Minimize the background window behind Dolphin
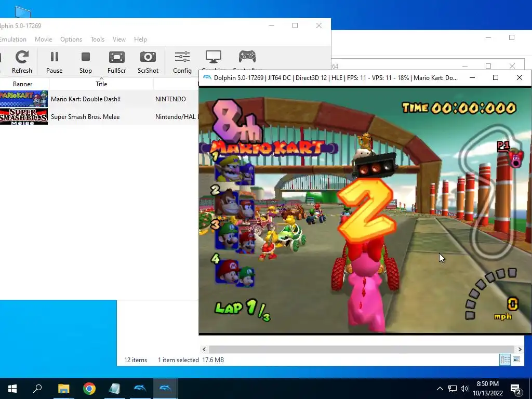The height and width of the screenshot is (399, 532). click(488, 37)
